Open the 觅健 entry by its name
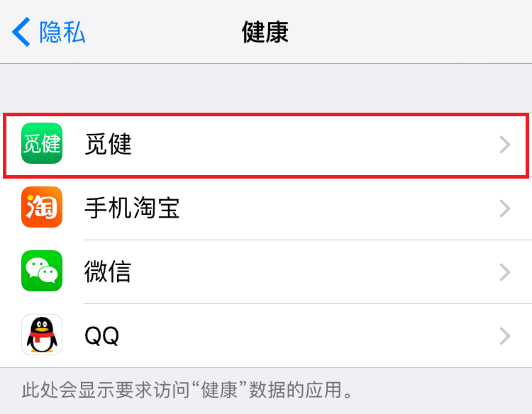The image size is (532, 414). [x=108, y=145]
